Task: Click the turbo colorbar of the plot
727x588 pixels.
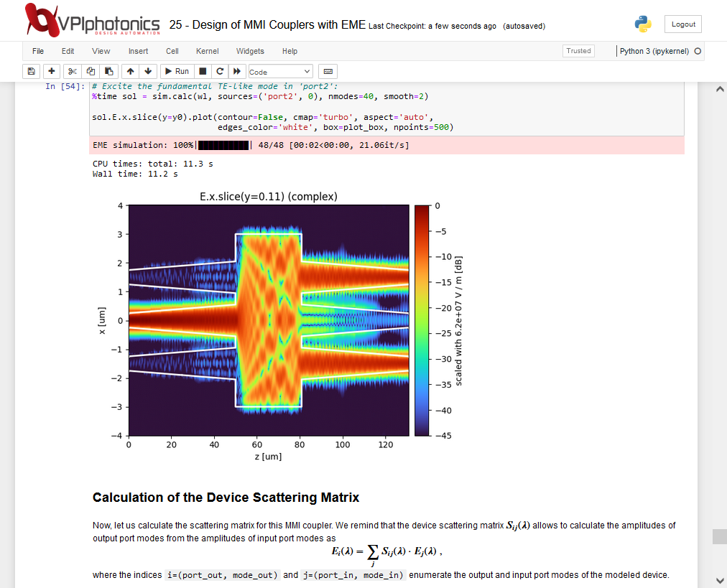Action: tap(422, 320)
